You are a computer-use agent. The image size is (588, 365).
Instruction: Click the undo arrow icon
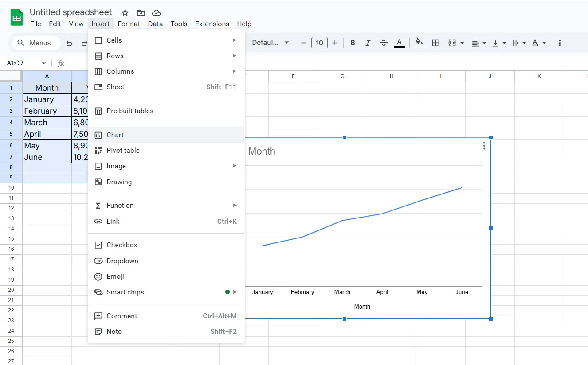[x=69, y=43]
